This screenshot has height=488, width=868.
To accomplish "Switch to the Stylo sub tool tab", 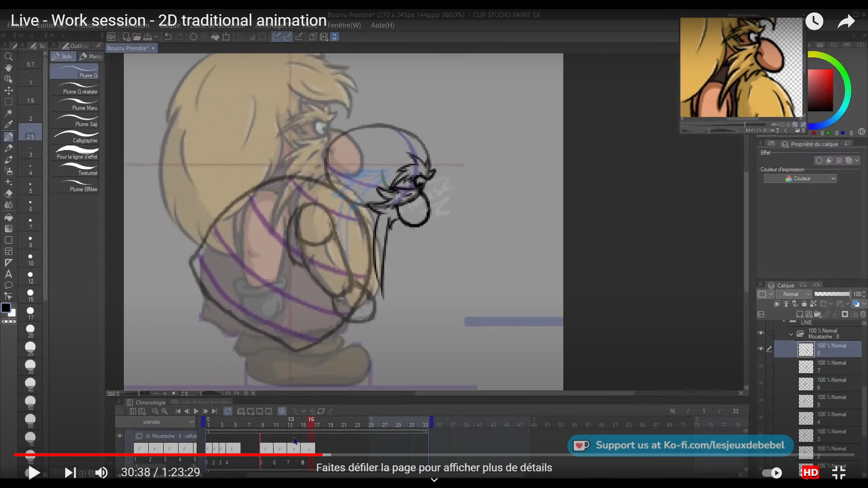I will [x=63, y=56].
